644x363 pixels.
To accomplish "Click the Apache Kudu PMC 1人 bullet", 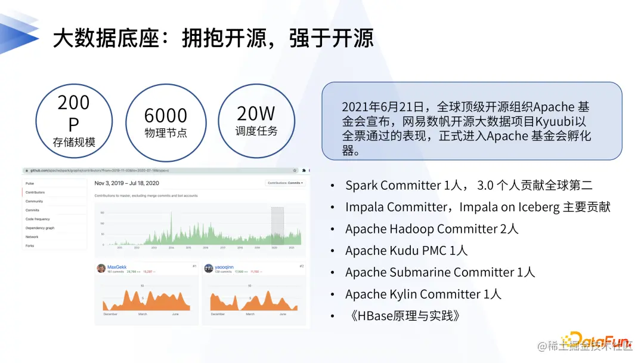I will pyautogui.click(x=406, y=251).
